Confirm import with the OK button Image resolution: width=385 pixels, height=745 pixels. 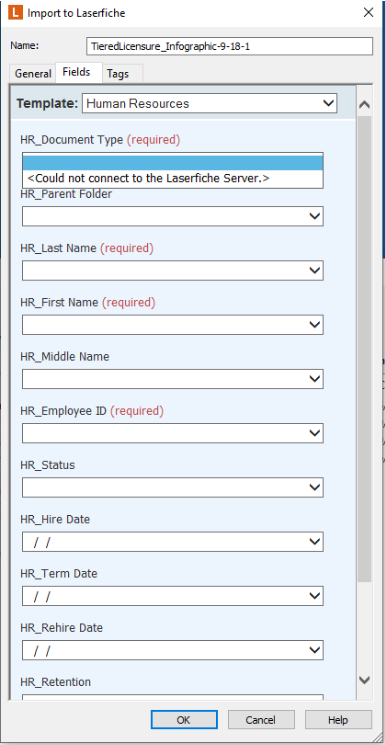(184, 720)
